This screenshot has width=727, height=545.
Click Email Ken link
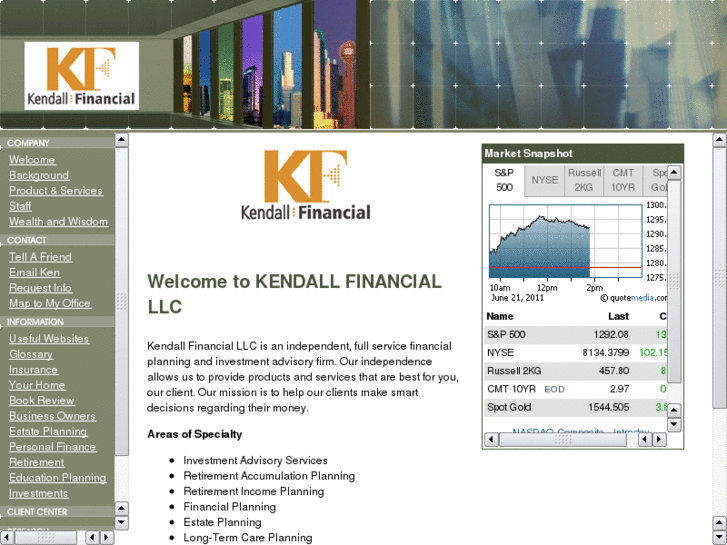[x=34, y=272]
